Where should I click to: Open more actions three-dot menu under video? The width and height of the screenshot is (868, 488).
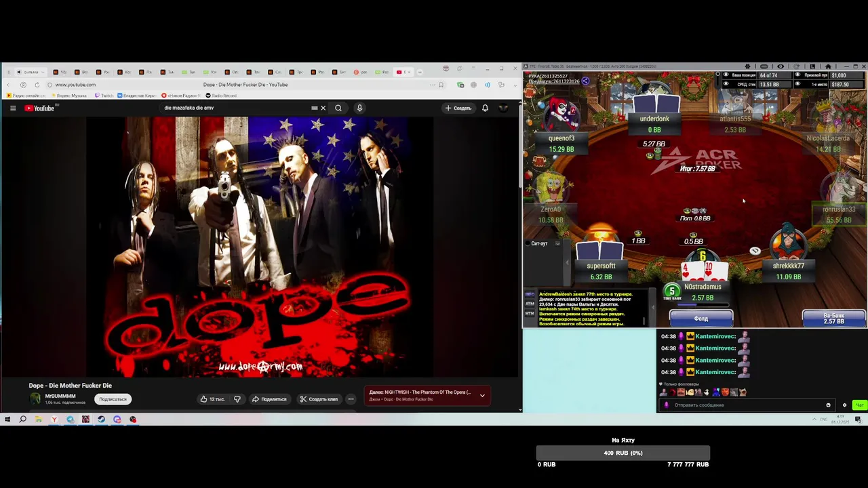pyautogui.click(x=351, y=399)
